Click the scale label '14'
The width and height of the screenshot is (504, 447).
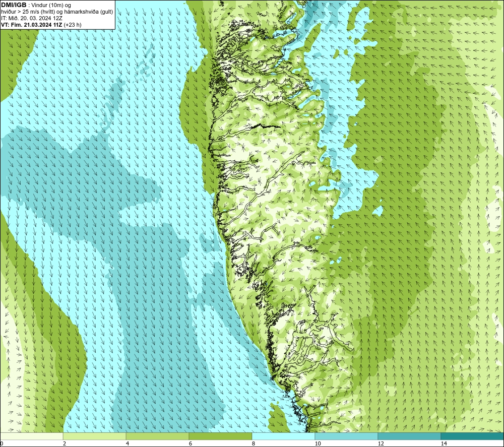point(444,444)
